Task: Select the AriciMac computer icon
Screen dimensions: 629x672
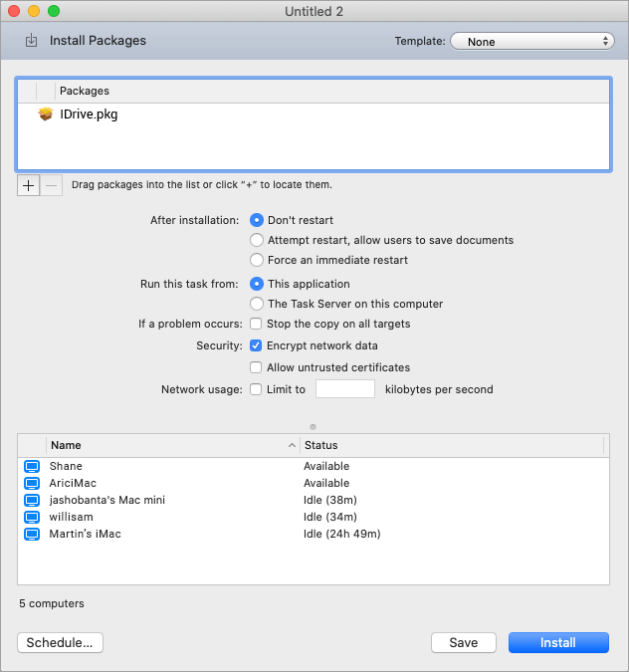Action: 32,483
